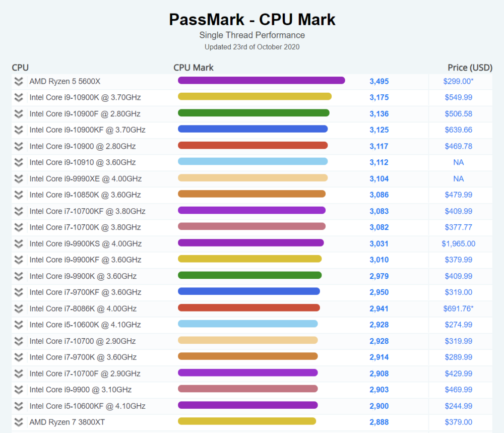Click the score 3,125
This screenshot has height=433, width=504.
pos(379,130)
